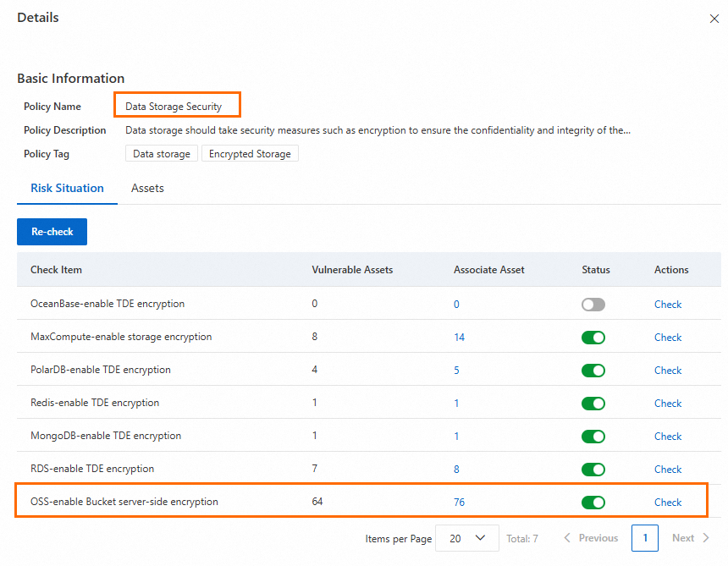Image resolution: width=728 pixels, height=566 pixels.
Task: Click the Encrypted Storage policy tag
Action: [x=250, y=154]
